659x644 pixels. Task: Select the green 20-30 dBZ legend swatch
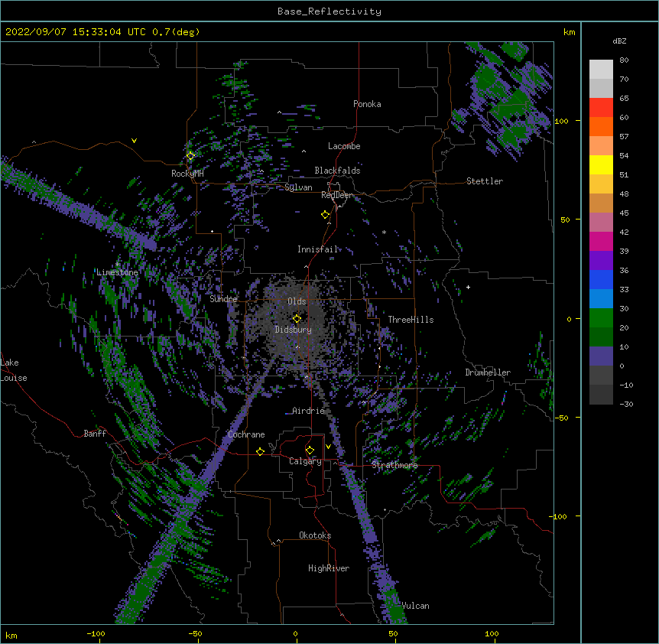click(x=601, y=318)
